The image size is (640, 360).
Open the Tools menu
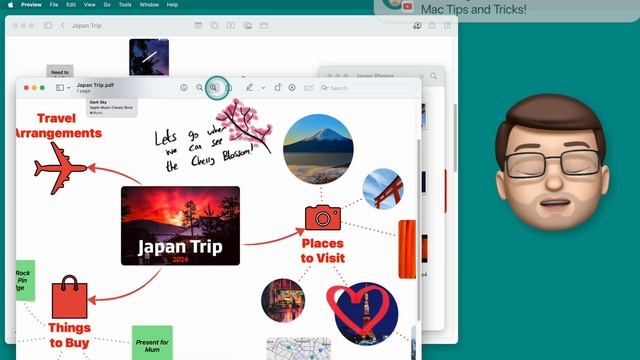(x=125, y=5)
